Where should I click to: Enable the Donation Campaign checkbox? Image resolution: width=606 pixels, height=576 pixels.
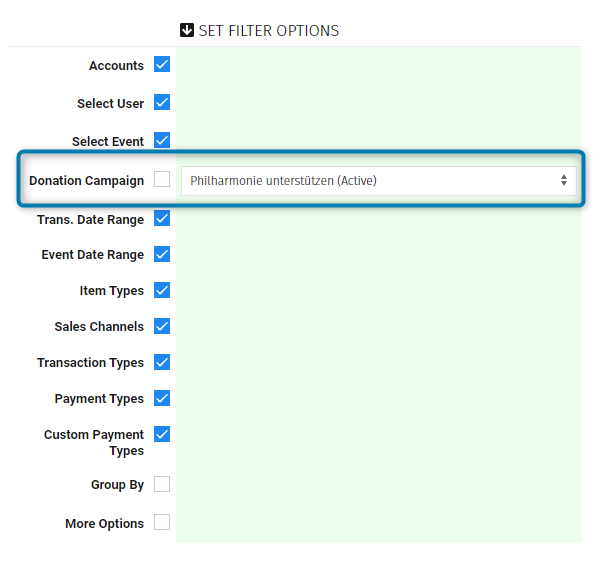point(162,180)
